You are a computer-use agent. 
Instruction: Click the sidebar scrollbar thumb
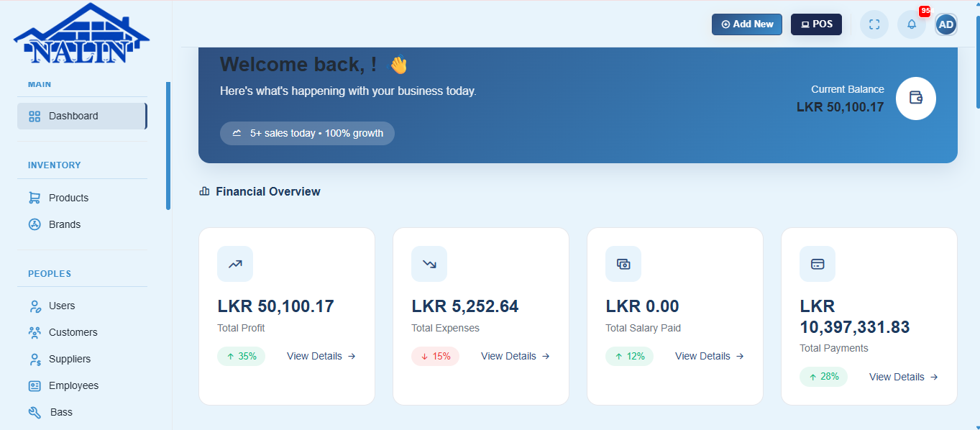coord(168,145)
